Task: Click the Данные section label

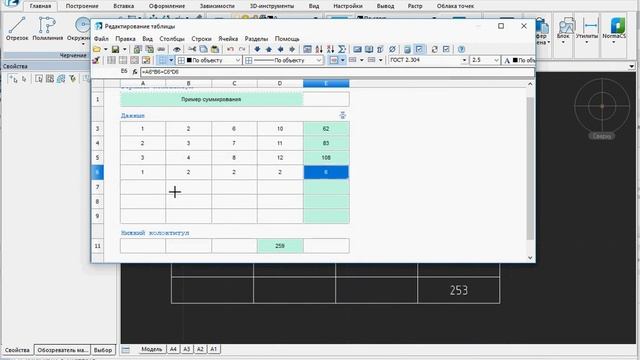Action: [133, 116]
